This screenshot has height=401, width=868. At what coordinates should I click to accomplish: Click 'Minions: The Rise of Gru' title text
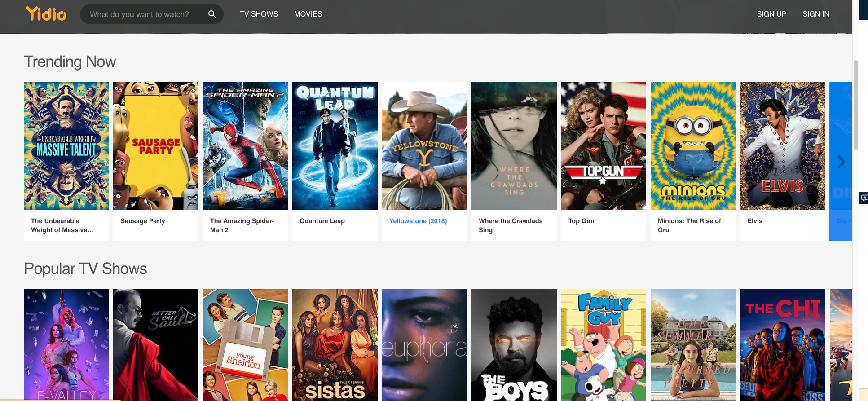point(689,225)
